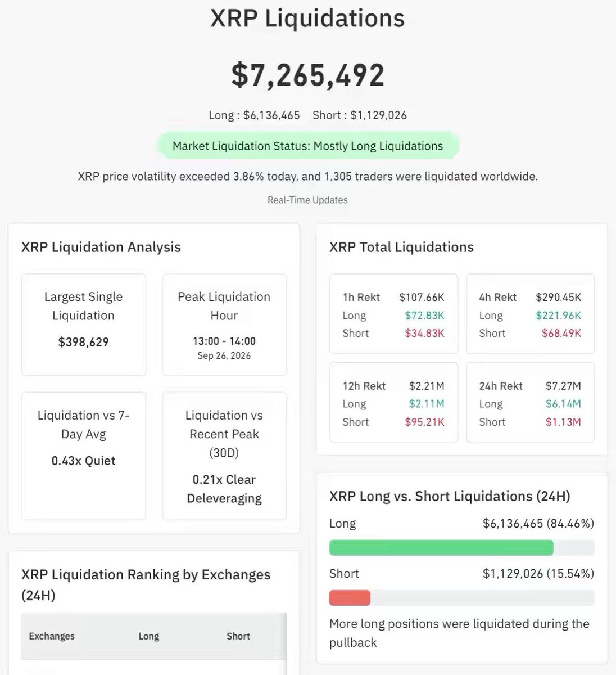Sort exchange ranking by the Exchanges column
This screenshot has height=675, width=616.
pos(52,636)
